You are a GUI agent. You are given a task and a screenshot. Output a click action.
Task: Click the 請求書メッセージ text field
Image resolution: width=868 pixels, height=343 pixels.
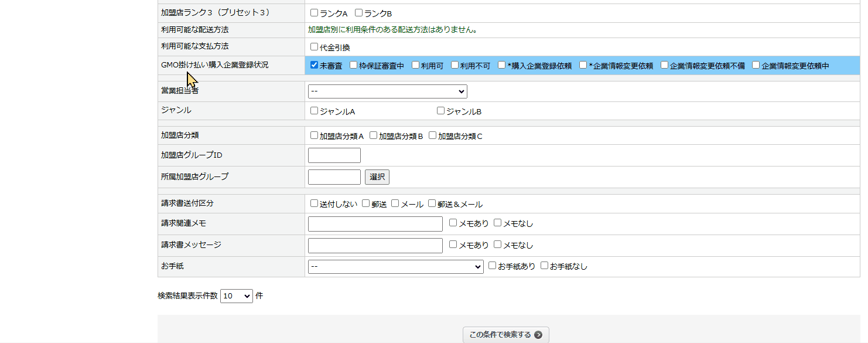coord(375,246)
